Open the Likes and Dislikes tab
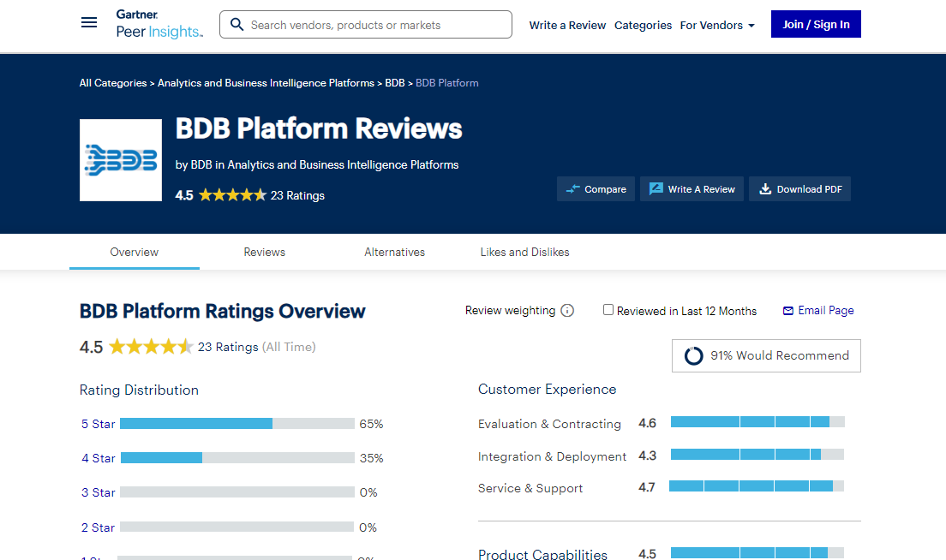Viewport: 946px width, 560px height. coord(525,252)
